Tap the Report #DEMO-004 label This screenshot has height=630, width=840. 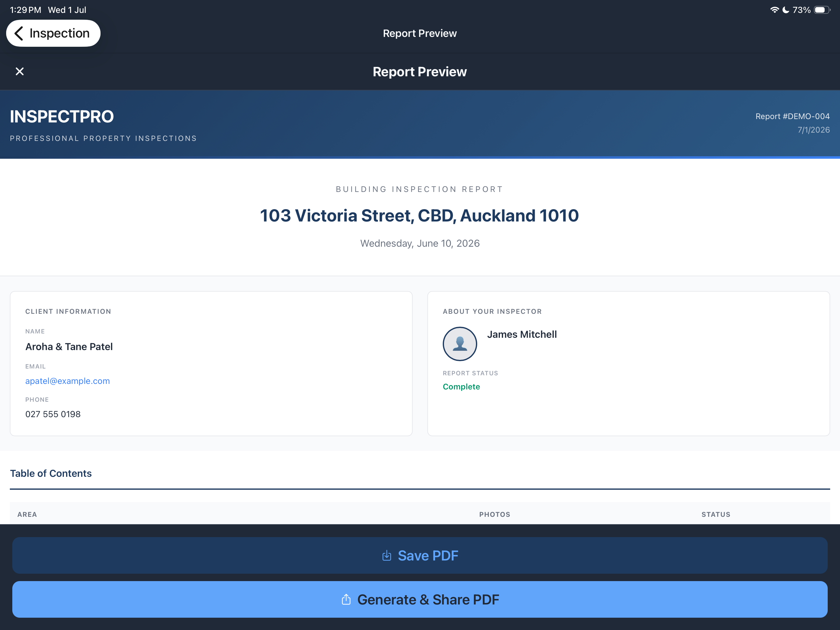[792, 116]
